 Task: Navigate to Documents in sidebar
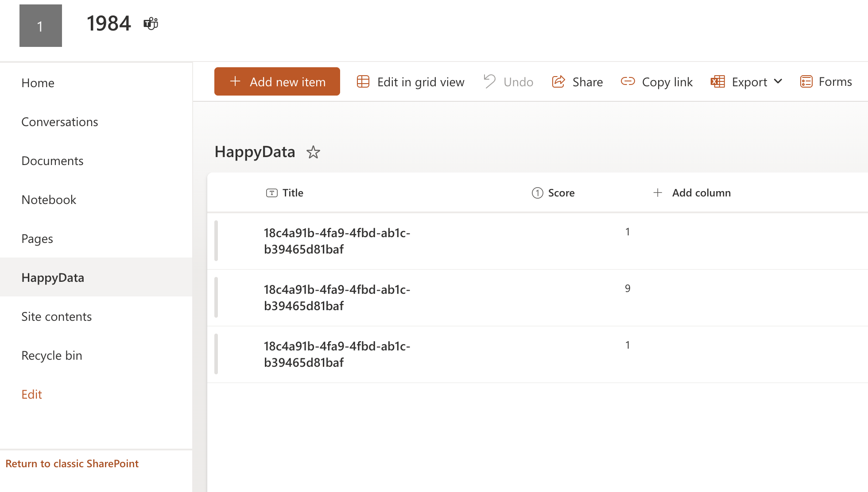click(52, 161)
